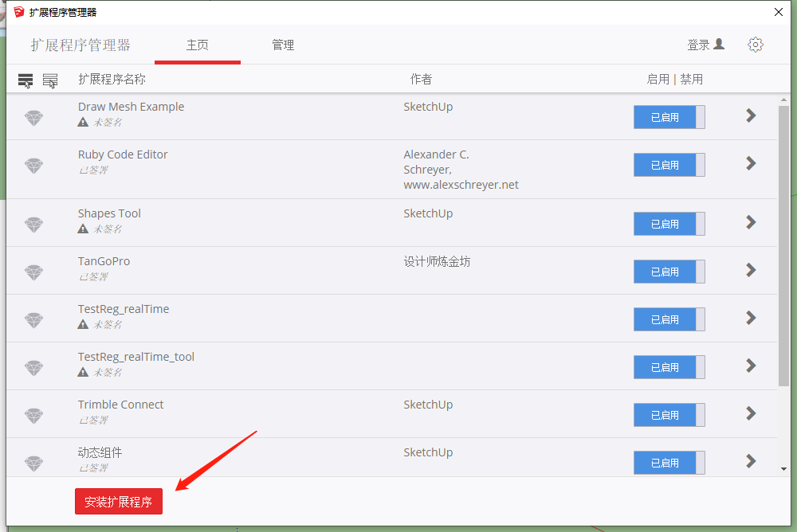Select the 动态组件 extension name
Image resolution: width=797 pixels, height=532 pixels.
(100, 452)
